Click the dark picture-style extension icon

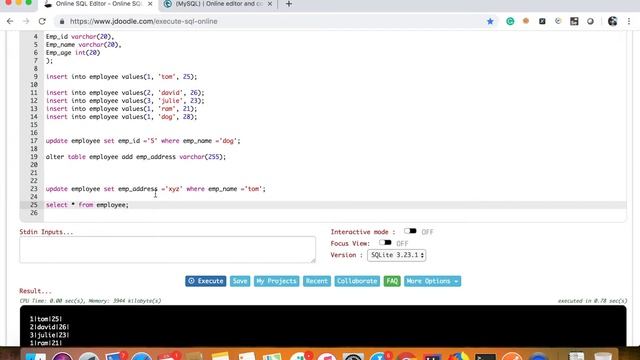(574, 21)
